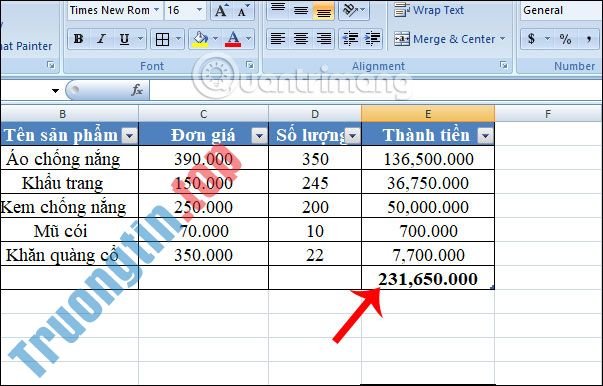Open Merge & Center dropdown arrow

502,39
